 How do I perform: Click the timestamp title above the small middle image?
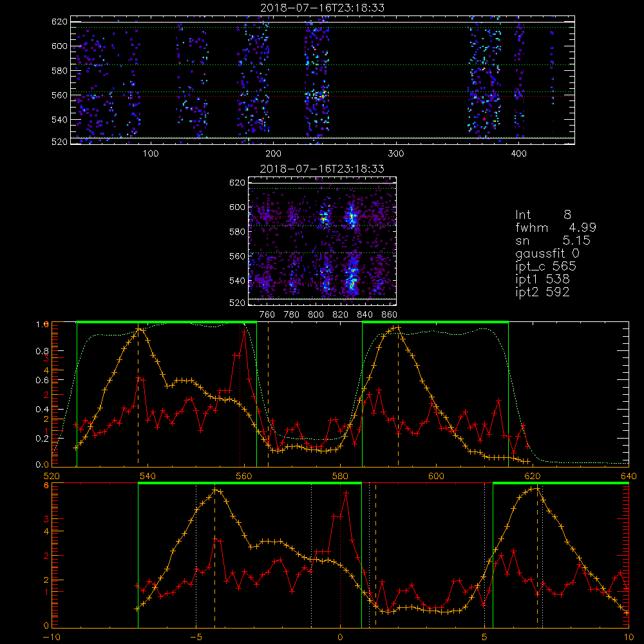[x=322, y=169]
